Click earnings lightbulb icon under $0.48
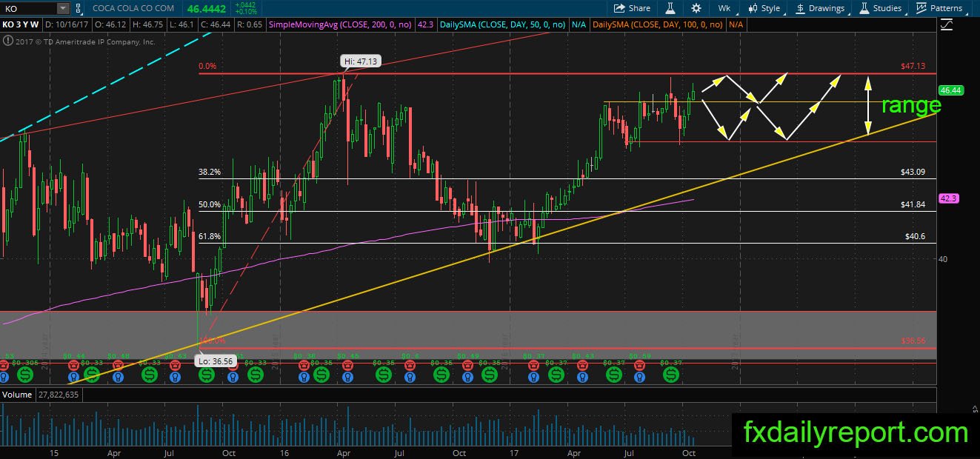980x459 pixels. [119, 376]
